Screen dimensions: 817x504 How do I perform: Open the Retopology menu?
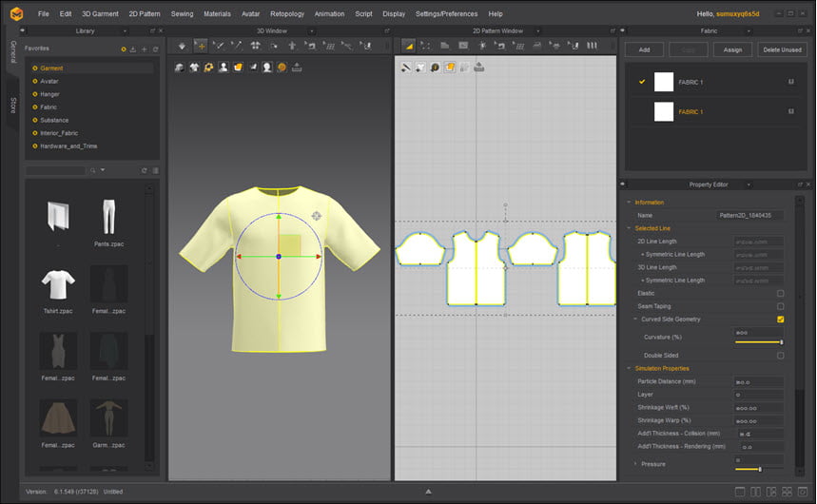coord(287,14)
